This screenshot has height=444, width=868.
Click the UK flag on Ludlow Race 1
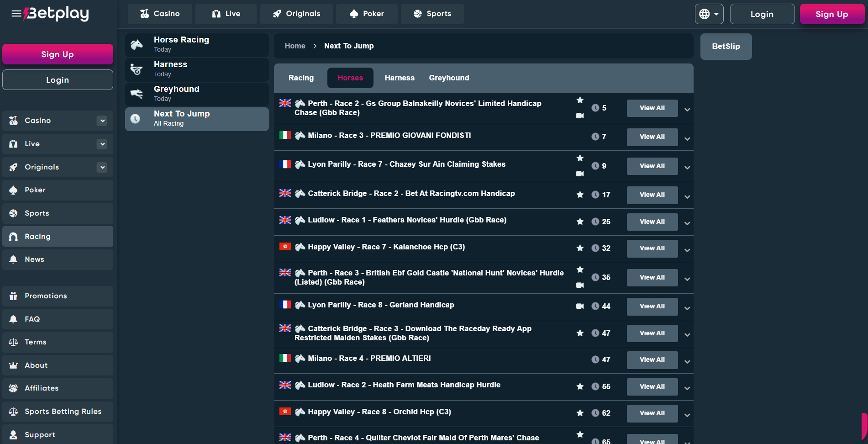tap(285, 220)
